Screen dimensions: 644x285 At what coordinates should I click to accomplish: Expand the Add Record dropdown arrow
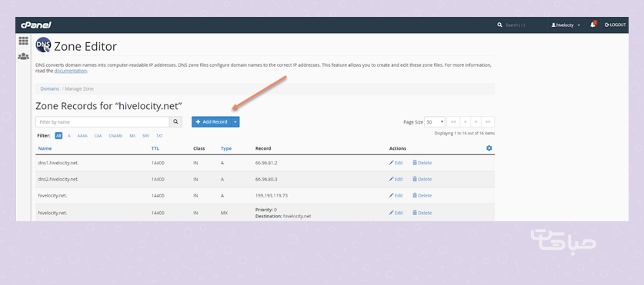(235, 122)
